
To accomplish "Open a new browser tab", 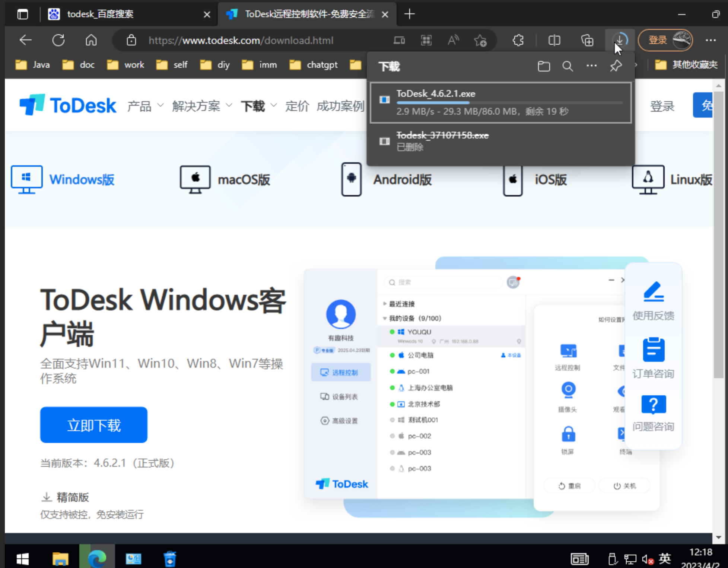I will (409, 14).
